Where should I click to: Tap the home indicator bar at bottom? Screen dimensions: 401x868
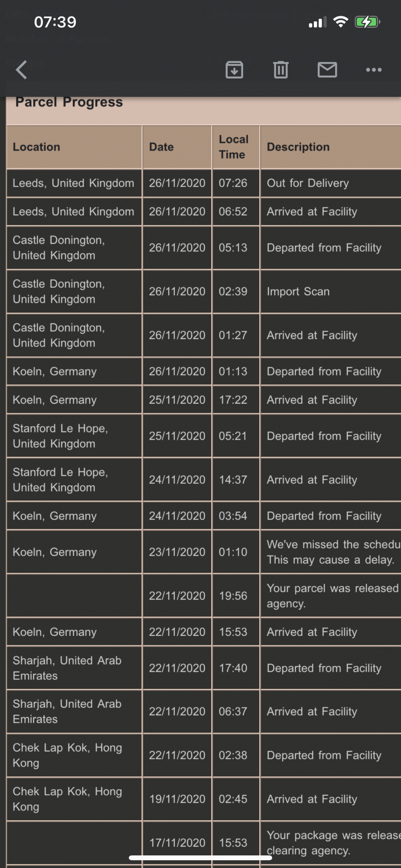pyautogui.click(x=200, y=858)
